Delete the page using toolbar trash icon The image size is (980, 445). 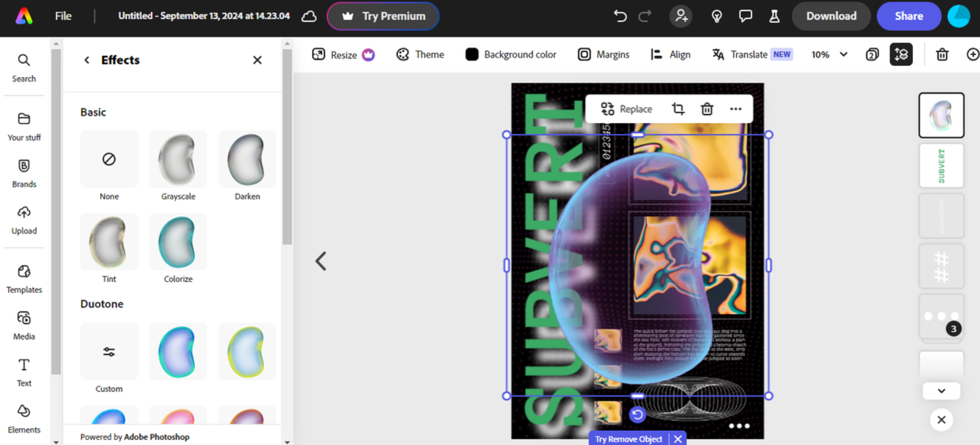[942, 55]
